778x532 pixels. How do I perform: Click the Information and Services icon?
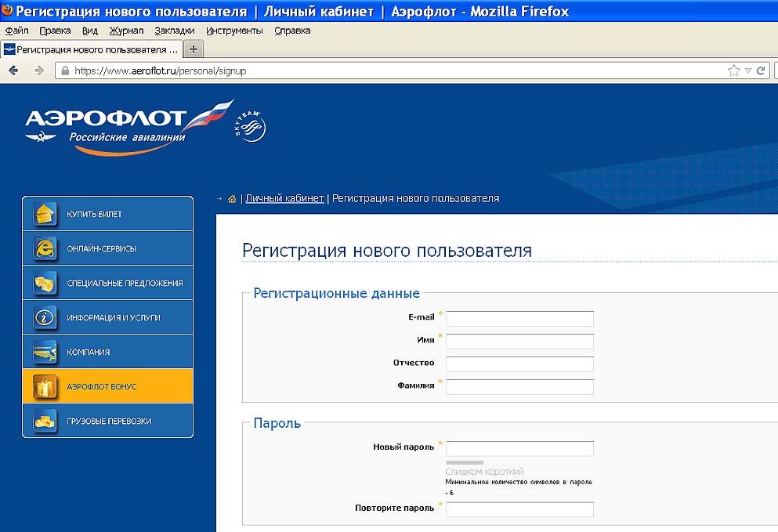click(45, 317)
